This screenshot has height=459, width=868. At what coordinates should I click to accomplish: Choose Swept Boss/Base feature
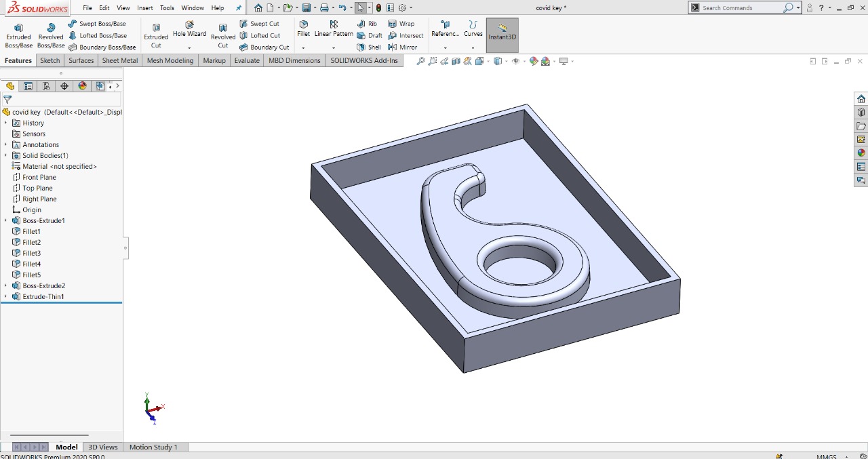(97, 24)
